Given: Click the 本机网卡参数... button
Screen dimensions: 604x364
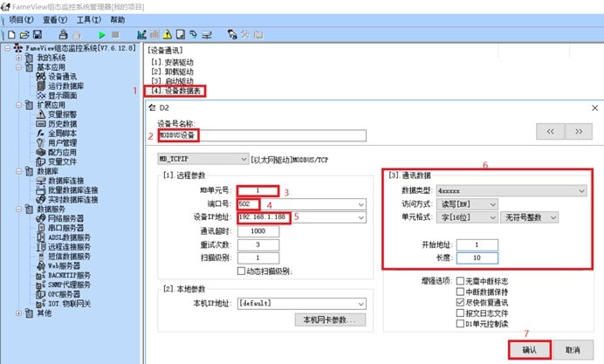Looking at the screenshot, I should click(330, 320).
